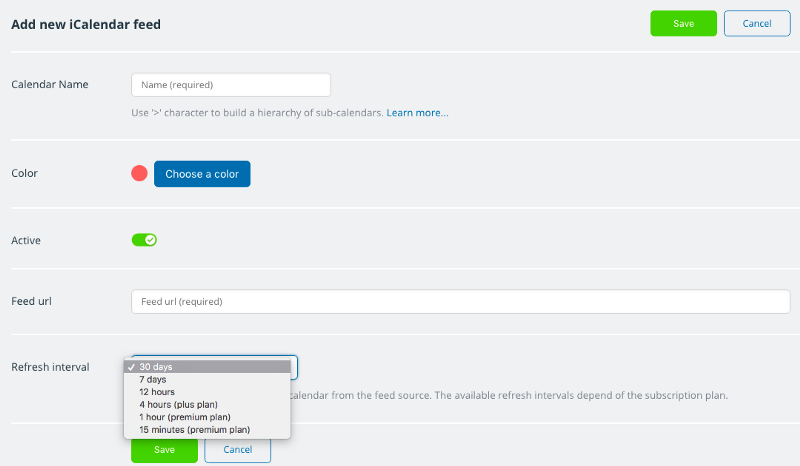The image size is (800, 466).
Task: Toggle the Active switch off
Action: 144,240
